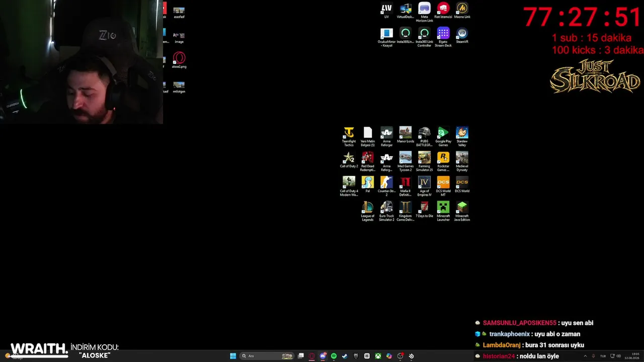Launch the SteamVR desktop shortcut
This screenshot has height=362, width=644.
(x=462, y=35)
